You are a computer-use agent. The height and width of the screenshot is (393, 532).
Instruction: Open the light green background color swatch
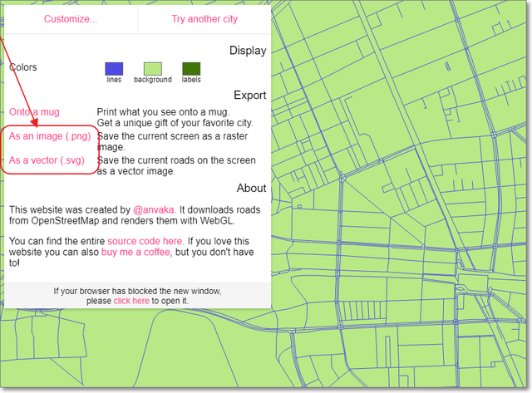(152, 68)
